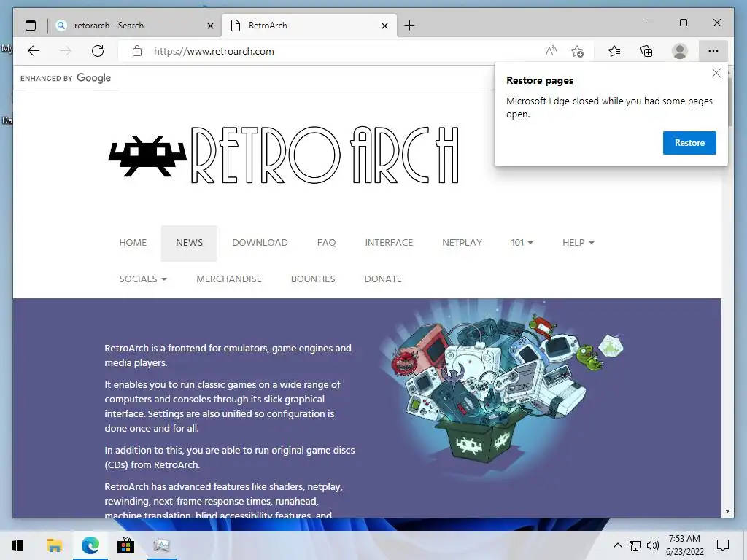The width and height of the screenshot is (747, 560).
Task: Open the NEWS navigation item
Action: [x=189, y=243]
